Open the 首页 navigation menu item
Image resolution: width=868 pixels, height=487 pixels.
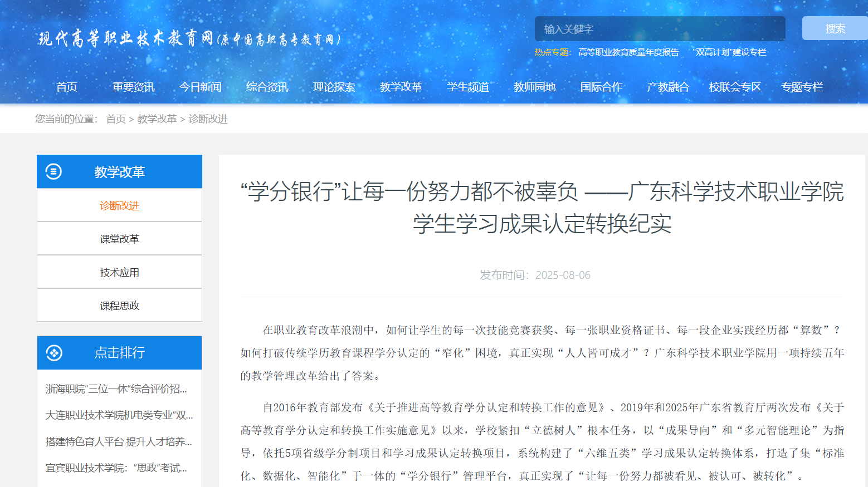[67, 87]
